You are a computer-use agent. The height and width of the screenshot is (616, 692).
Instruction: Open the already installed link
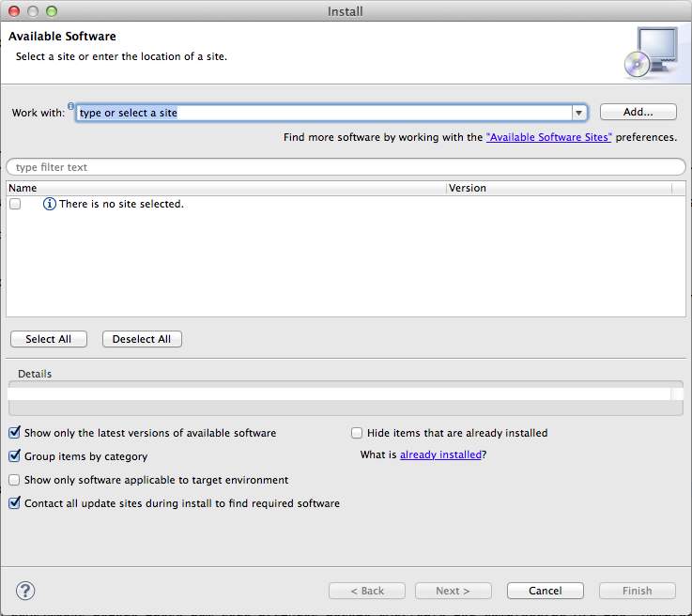click(x=440, y=454)
